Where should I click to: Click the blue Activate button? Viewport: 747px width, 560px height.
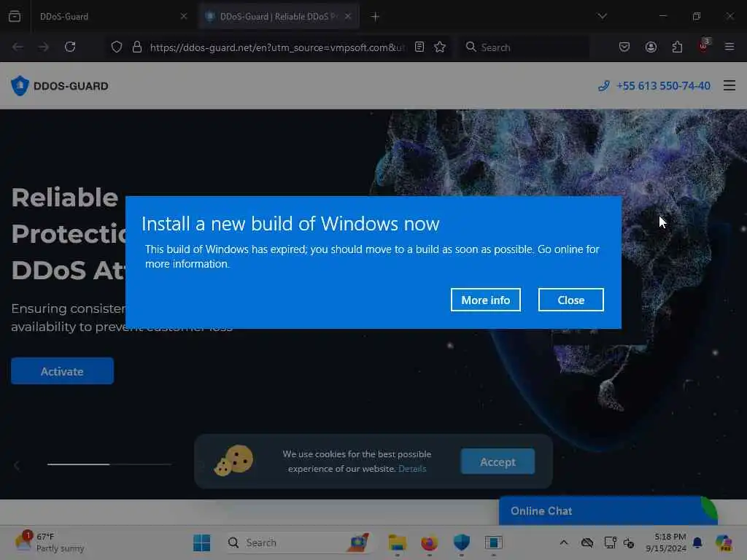pos(63,371)
